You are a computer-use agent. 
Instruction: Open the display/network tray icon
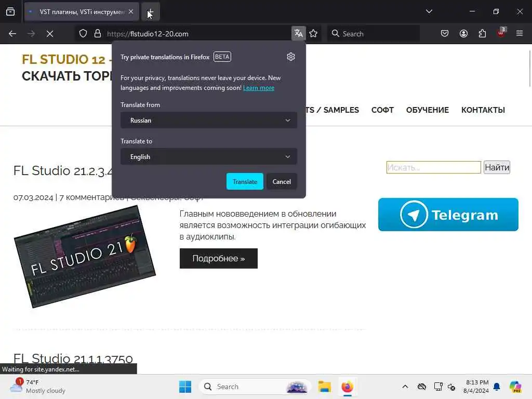[x=438, y=387]
